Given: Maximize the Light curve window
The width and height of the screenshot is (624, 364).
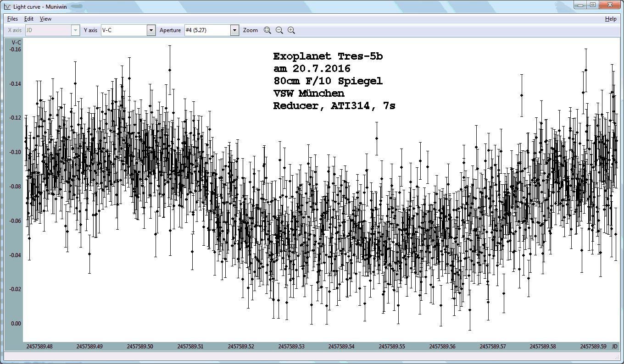Looking at the screenshot, I should (592, 5).
